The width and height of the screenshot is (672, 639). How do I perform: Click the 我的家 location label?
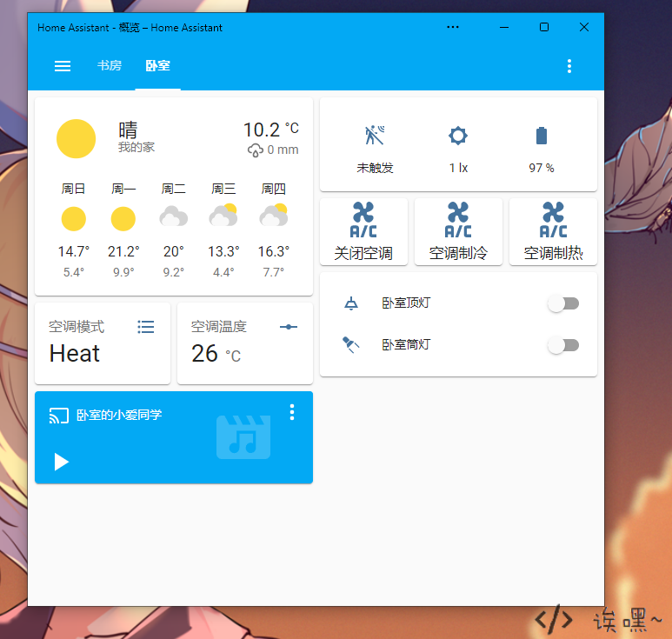(x=136, y=148)
